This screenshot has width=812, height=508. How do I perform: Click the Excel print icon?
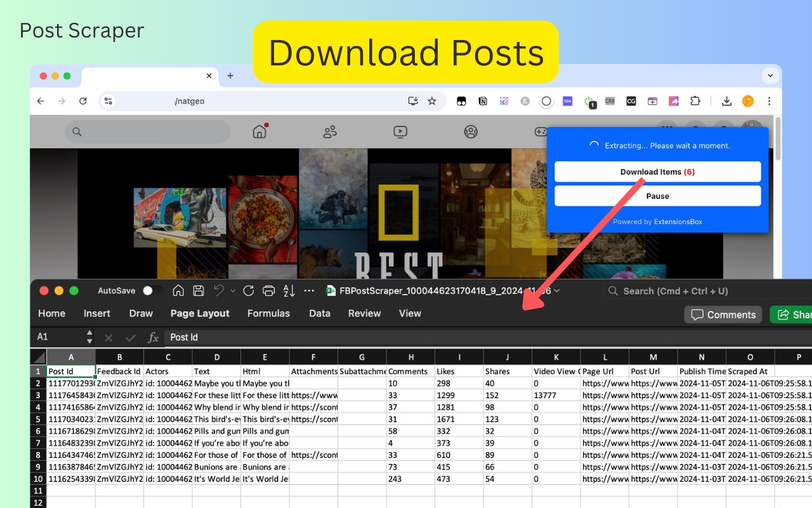click(269, 291)
